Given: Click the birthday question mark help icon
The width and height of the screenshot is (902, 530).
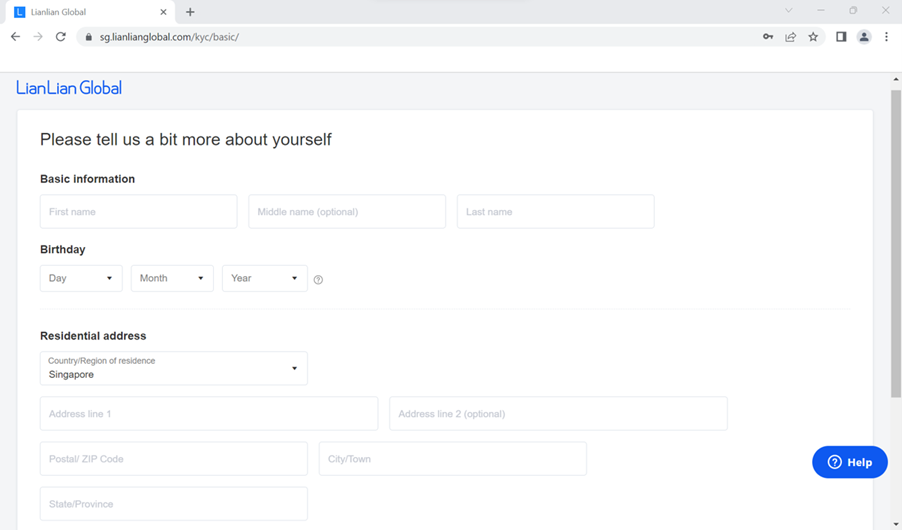Looking at the screenshot, I should pyautogui.click(x=318, y=280).
